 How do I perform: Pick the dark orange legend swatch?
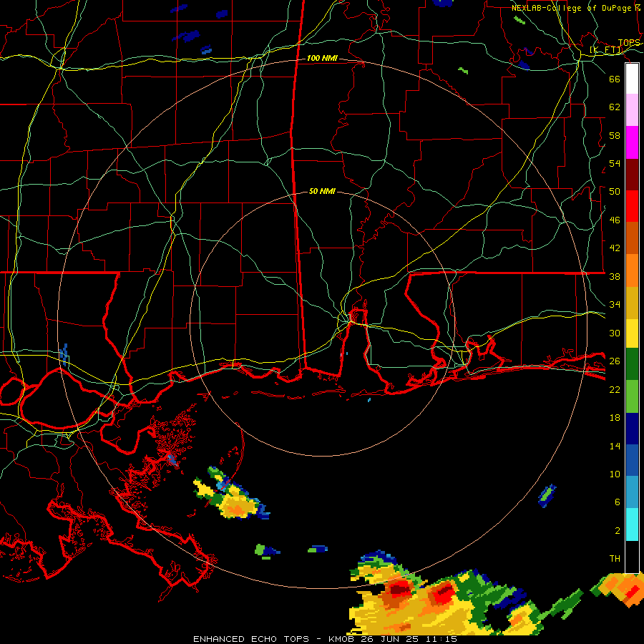632,238
